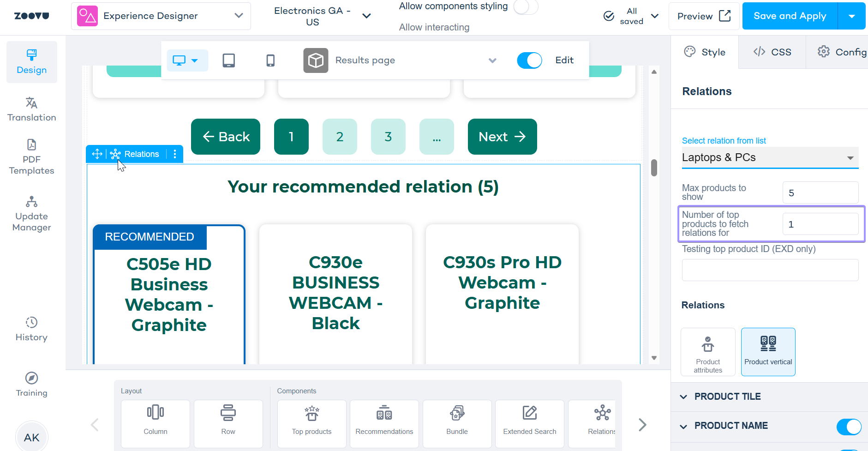This screenshot has width=868, height=451.
Task: Open Save and Apply arrow menu
Action: coord(852,16)
